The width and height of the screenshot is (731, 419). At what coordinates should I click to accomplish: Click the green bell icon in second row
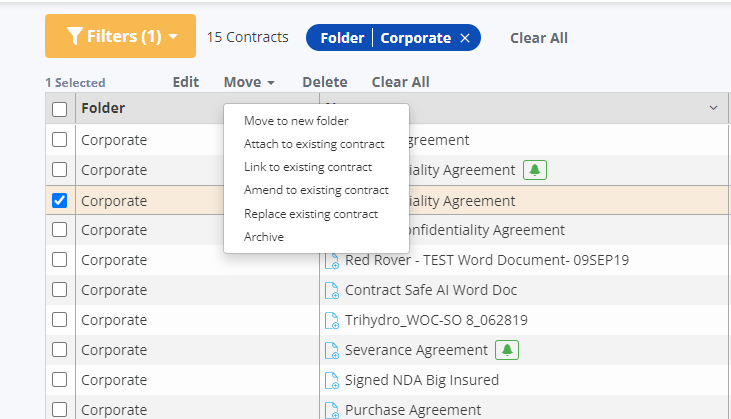pyautogui.click(x=535, y=170)
